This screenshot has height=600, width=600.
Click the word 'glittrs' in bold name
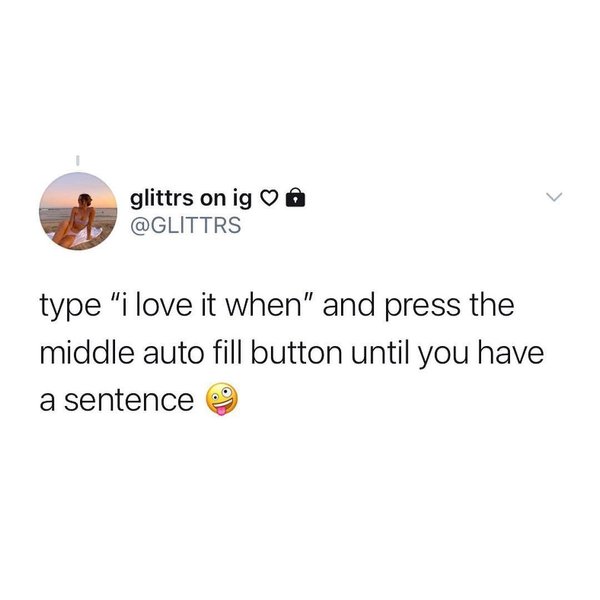[162, 199]
